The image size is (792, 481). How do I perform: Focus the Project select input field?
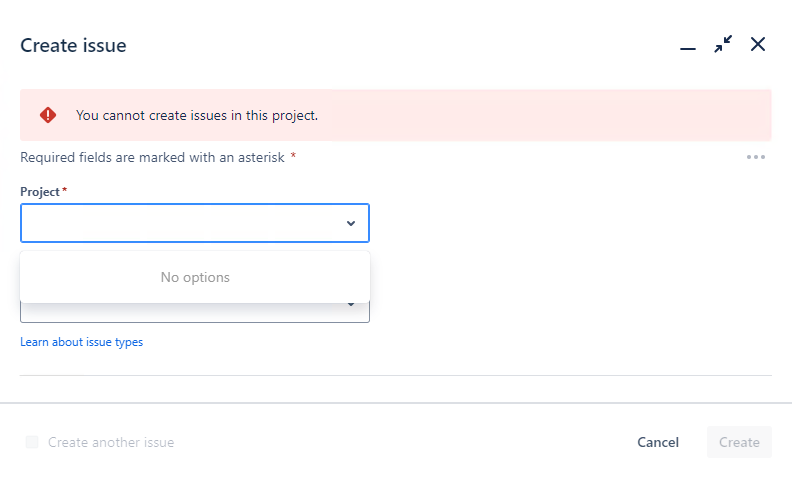(x=195, y=223)
